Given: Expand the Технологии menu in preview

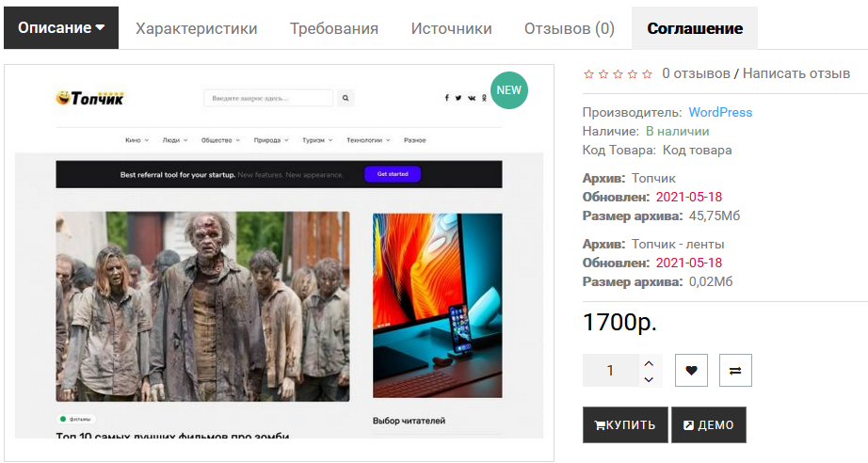Looking at the screenshot, I should pos(368,140).
